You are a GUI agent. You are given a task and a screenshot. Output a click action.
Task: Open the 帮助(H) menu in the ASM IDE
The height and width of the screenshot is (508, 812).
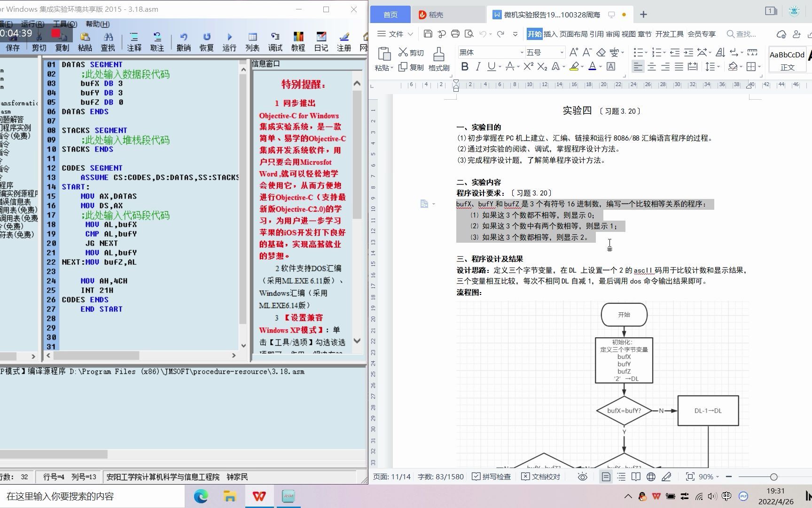pos(97,24)
